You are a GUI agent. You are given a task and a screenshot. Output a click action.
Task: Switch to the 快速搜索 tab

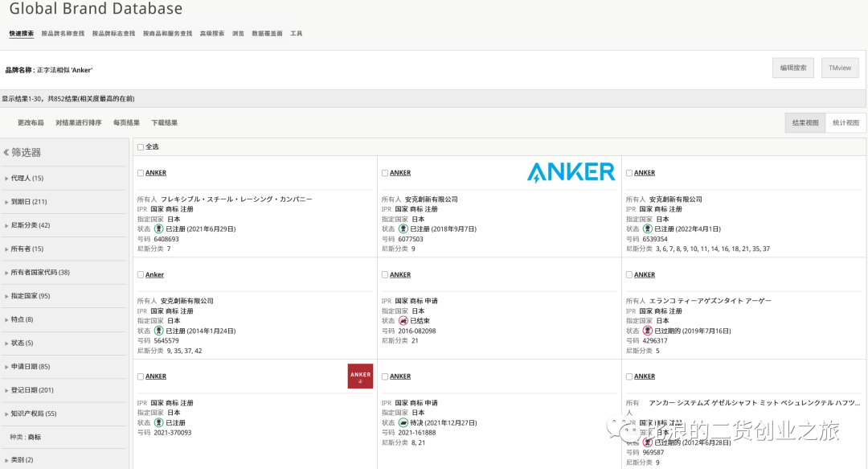tap(22, 33)
